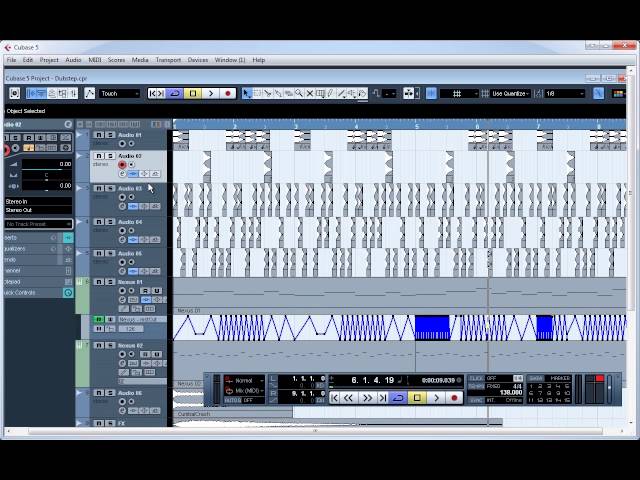Open the Project menu
Viewport: 640px width, 480px height.
49,60
